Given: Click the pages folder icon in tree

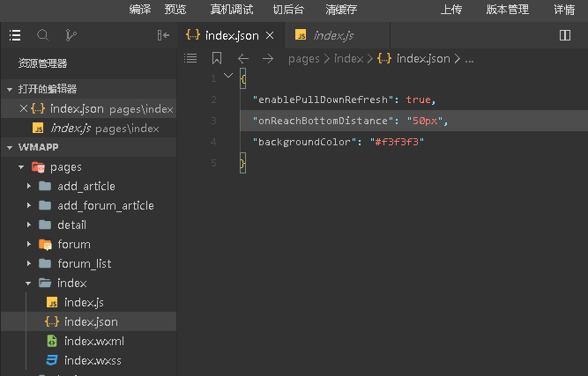Looking at the screenshot, I should (x=38, y=166).
